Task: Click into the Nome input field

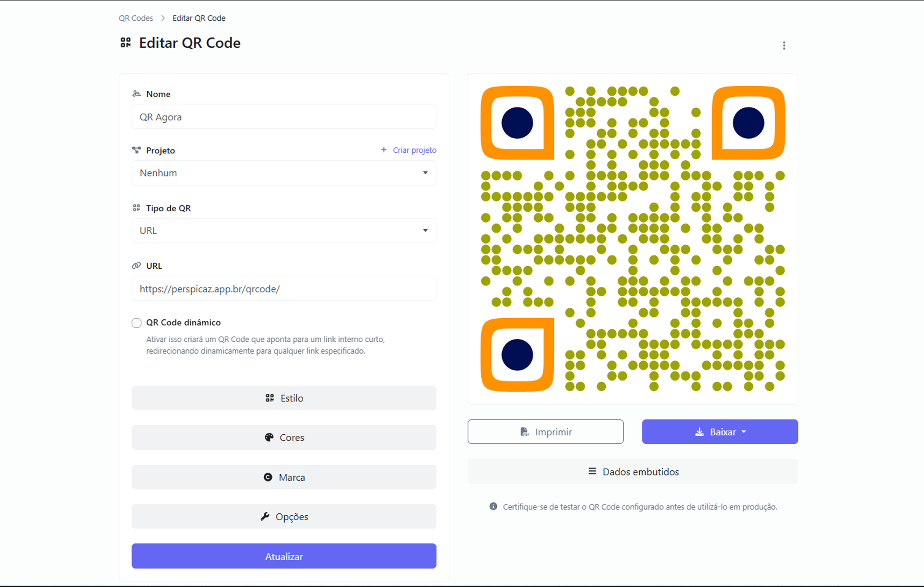Action: (284, 117)
